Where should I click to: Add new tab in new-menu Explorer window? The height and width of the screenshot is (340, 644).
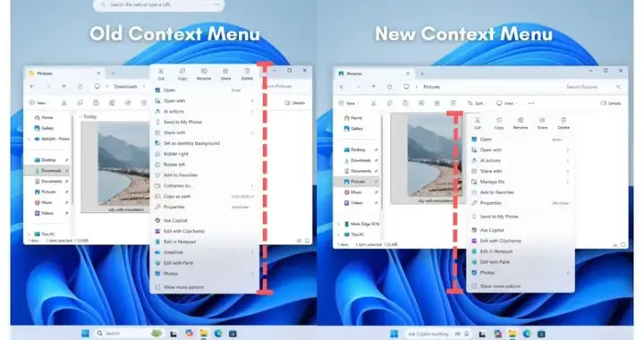(x=422, y=73)
